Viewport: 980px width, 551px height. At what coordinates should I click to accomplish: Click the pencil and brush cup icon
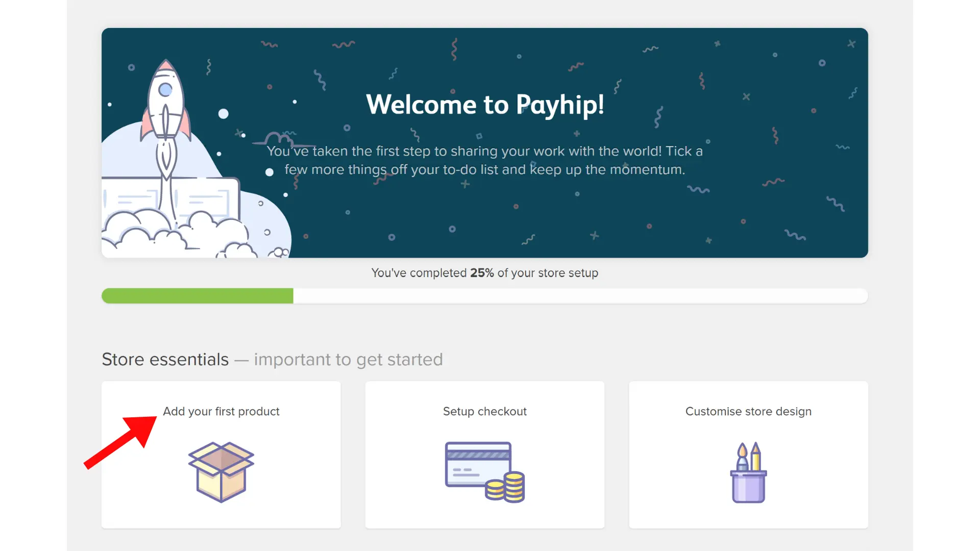748,472
